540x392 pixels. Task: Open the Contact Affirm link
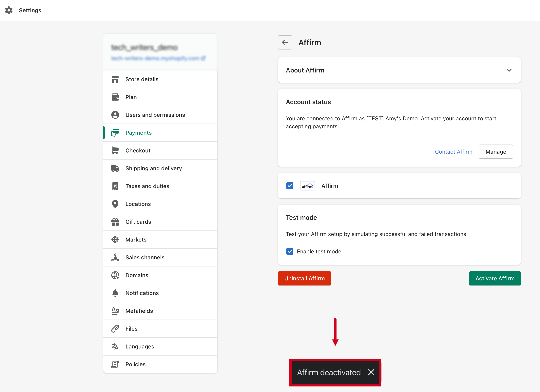(453, 152)
